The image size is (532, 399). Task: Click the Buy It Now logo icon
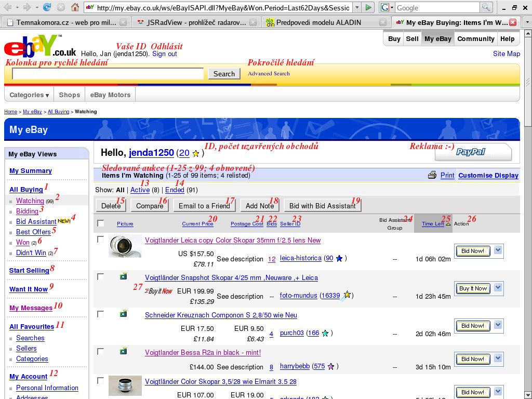click(x=158, y=291)
